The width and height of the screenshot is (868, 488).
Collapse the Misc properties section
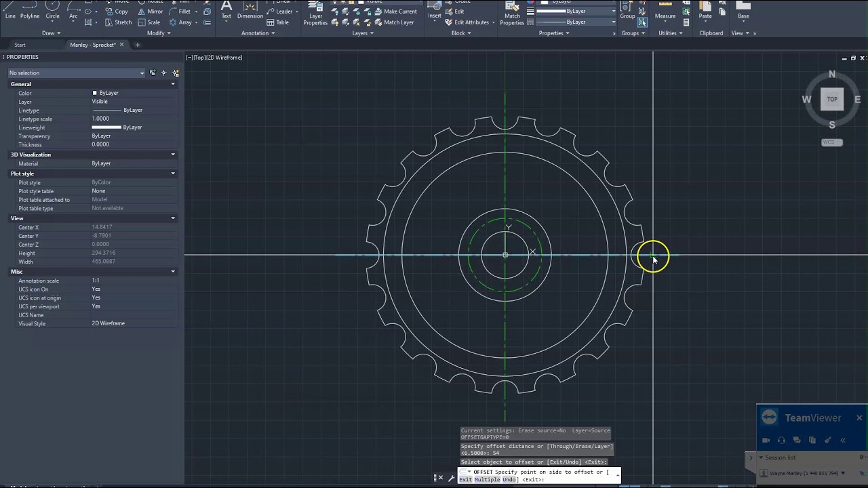(x=173, y=272)
